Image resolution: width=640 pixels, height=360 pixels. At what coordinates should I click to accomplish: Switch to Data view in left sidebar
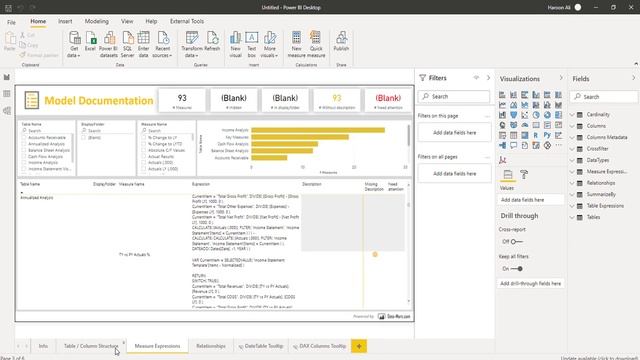(7, 94)
